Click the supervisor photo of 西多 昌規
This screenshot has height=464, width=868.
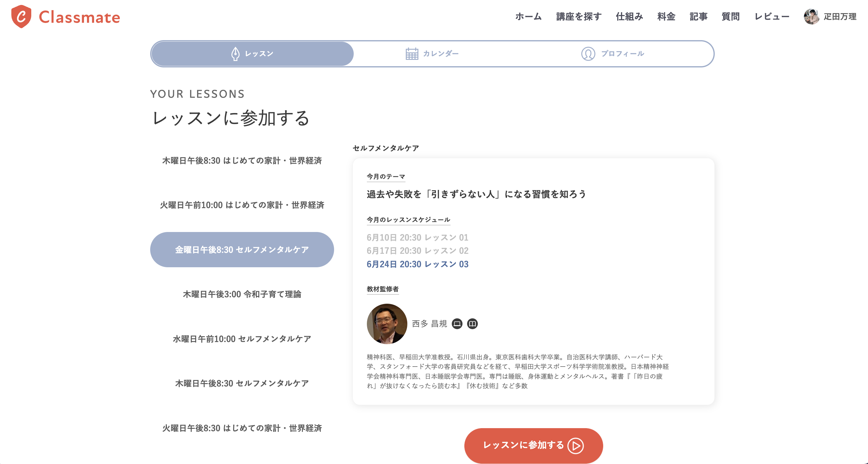coord(387,324)
